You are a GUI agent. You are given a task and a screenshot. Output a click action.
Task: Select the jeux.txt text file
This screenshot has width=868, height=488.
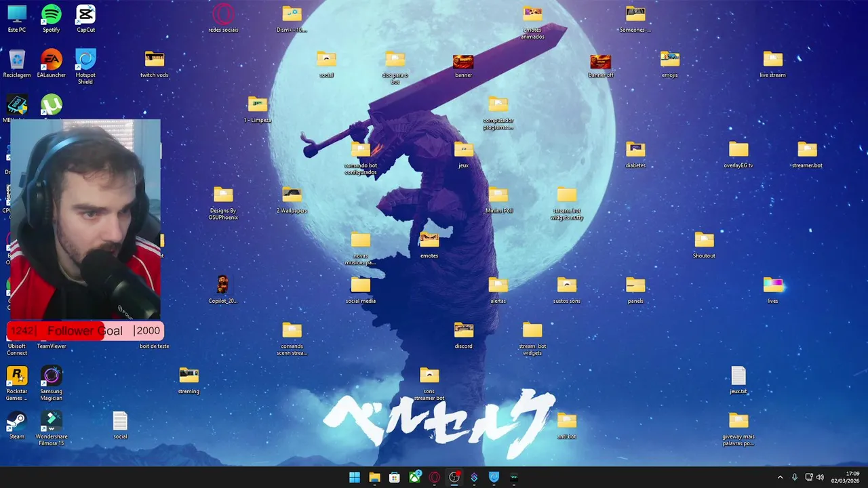coord(738,380)
